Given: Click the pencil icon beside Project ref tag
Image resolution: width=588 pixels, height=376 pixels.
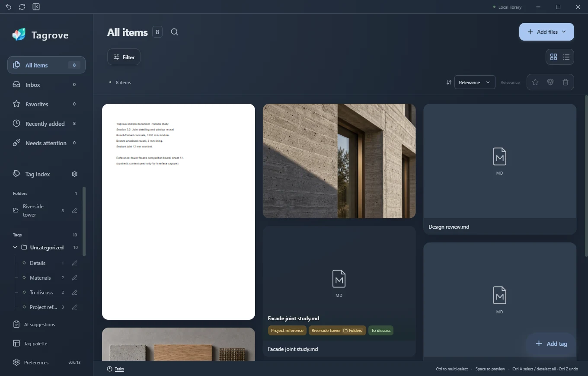Looking at the screenshot, I should (x=75, y=307).
